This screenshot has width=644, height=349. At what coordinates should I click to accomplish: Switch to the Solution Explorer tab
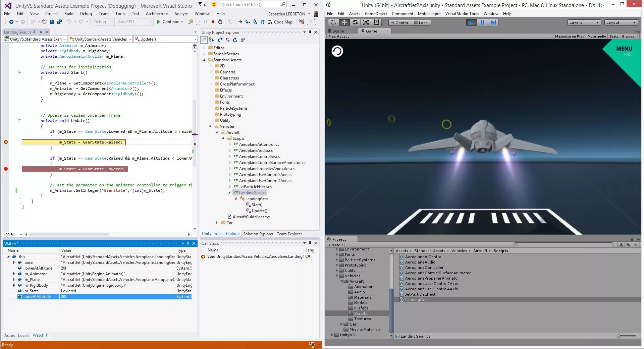pyautogui.click(x=258, y=234)
